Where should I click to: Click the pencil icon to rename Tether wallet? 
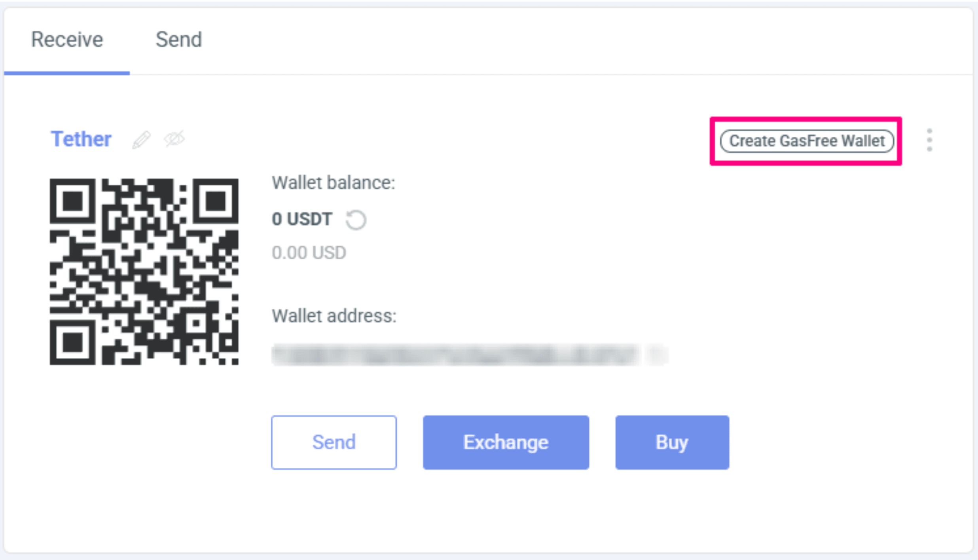tap(141, 140)
